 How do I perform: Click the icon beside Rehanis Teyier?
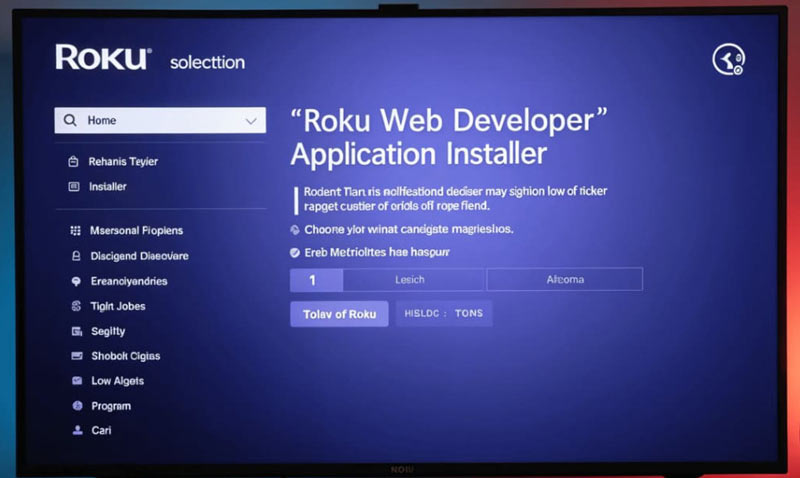[73, 162]
